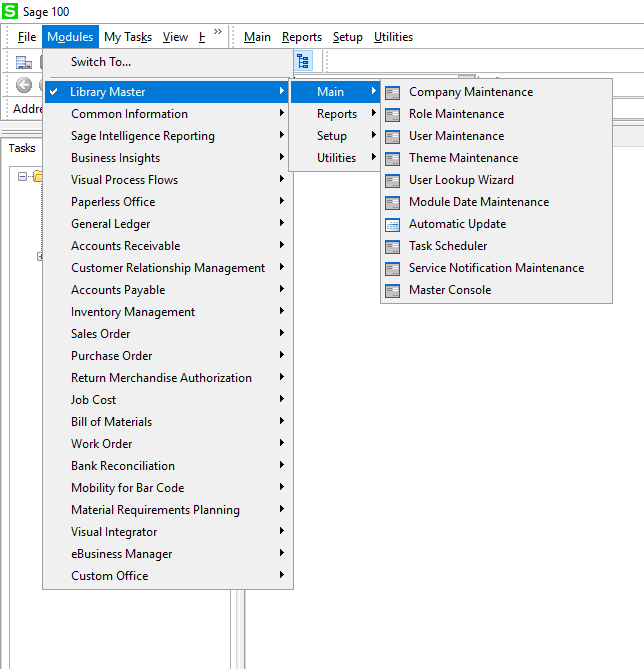Select Material Requirements Planning module
The width and height of the screenshot is (644, 669).
click(167, 510)
